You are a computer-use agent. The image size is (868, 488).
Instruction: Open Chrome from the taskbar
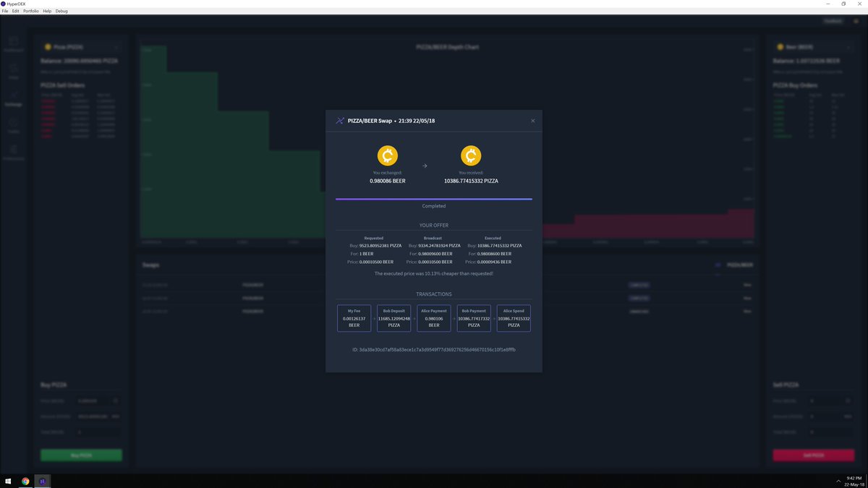pyautogui.click(x=25, y=481)
